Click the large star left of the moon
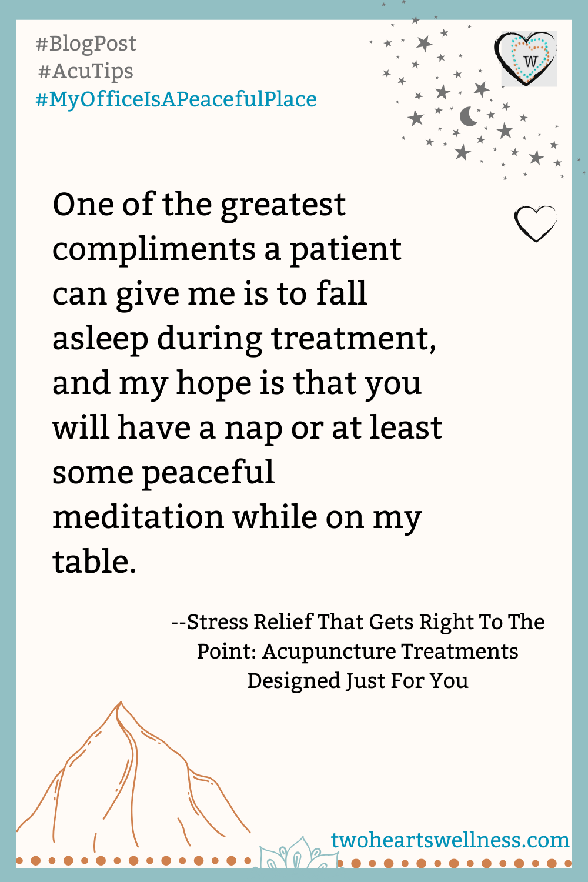Viewport: 588px width, 882px height. coord(416,118)
